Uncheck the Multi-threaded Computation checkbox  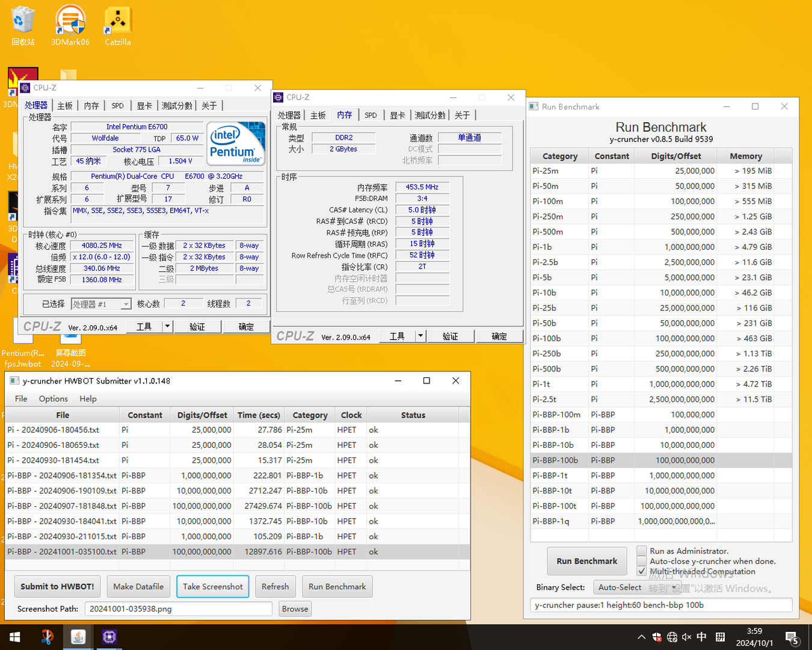tap(642, 571)
